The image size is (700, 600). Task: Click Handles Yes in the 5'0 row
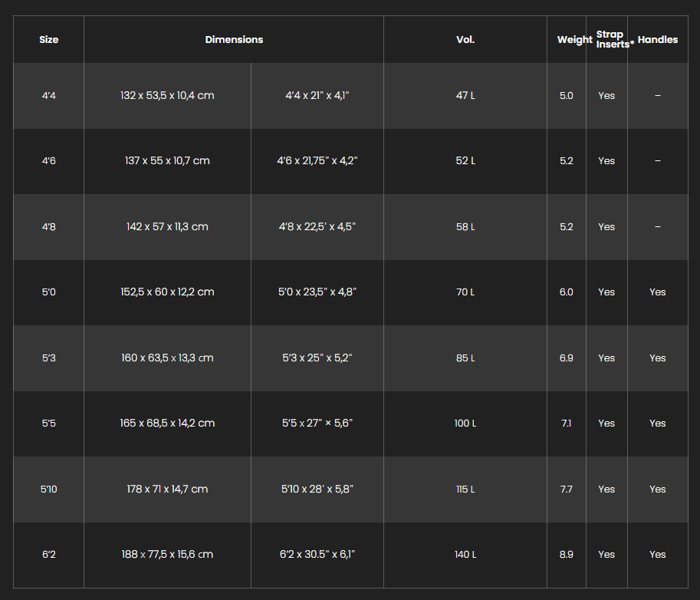pyautogui.click(x=658, y=292)
